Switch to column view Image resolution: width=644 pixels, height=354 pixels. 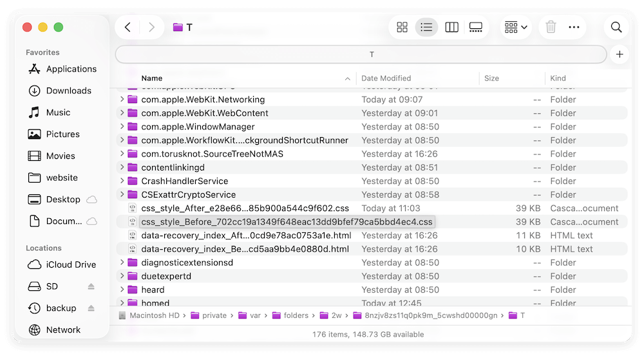point(451,28)
